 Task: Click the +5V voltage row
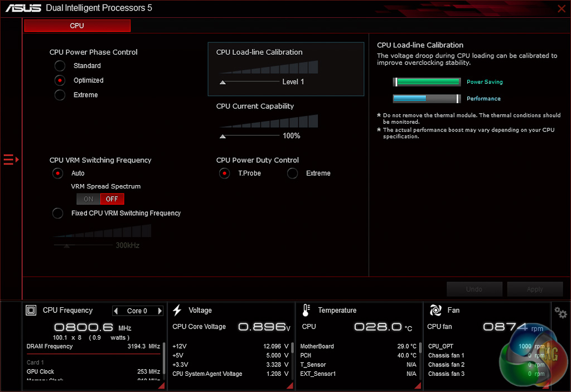(230, 356)
